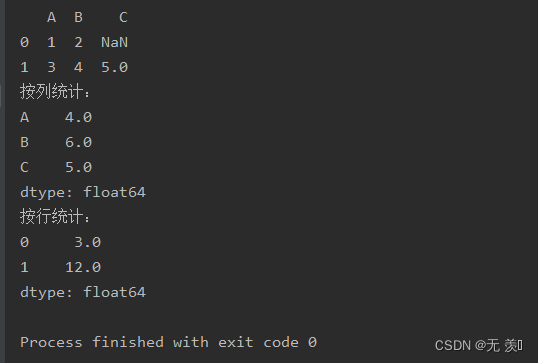Click the 5.0 value in DataFrame row 1
The width and height of the screenshot is (538, 363).
pyautogui.click(x=114, y=67)
